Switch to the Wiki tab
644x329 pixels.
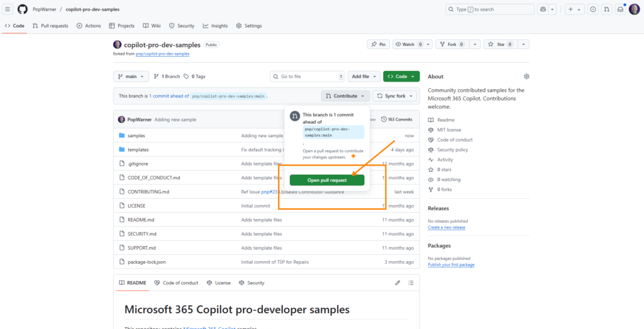[x=152, y=26]
